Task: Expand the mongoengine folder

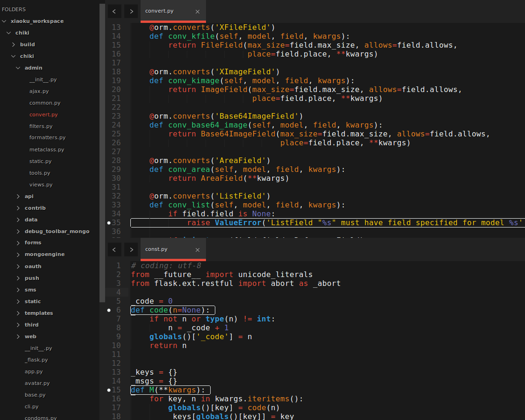Action: coord(18,255)
